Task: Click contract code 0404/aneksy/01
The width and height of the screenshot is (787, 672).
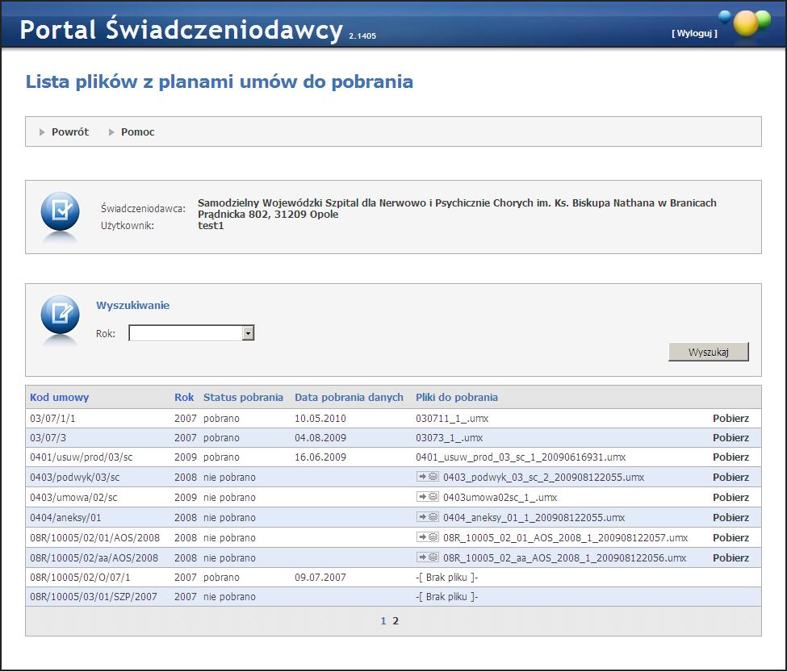Action: (65, 518)
